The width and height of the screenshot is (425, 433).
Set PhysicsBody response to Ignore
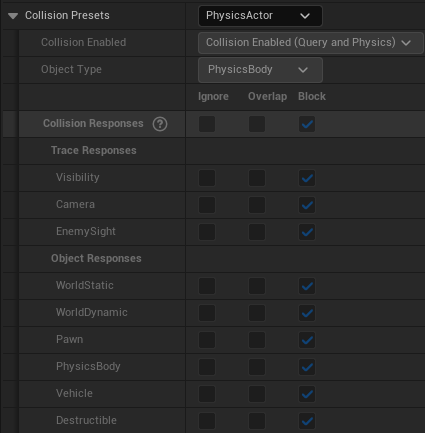pos(207,367)
